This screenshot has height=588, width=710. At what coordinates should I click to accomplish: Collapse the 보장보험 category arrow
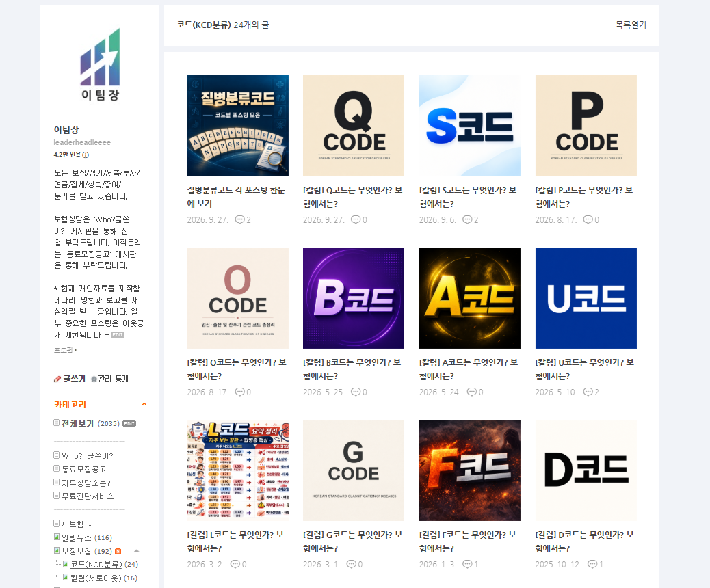click(137, 551)
